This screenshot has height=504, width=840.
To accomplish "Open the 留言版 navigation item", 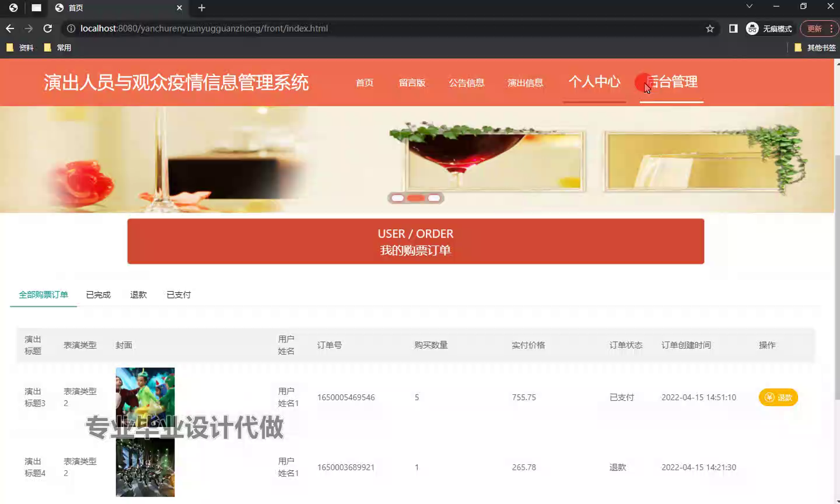I will 412,83.
